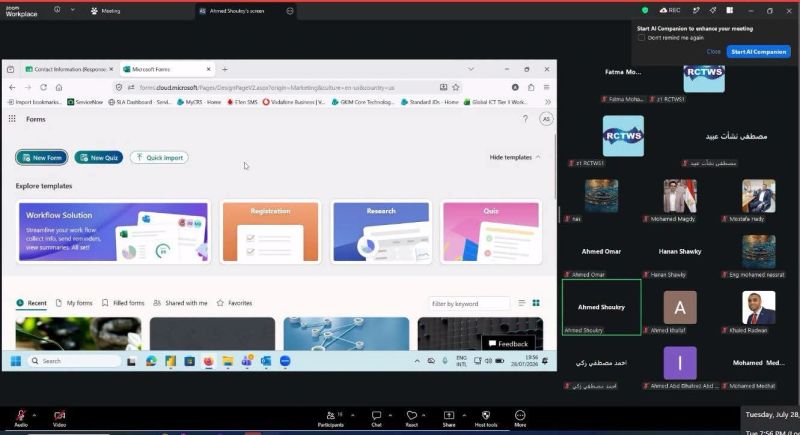Open File Explorer from the taskbar
800x435 pixels.
pyautogui.click(x=228, y=361)
